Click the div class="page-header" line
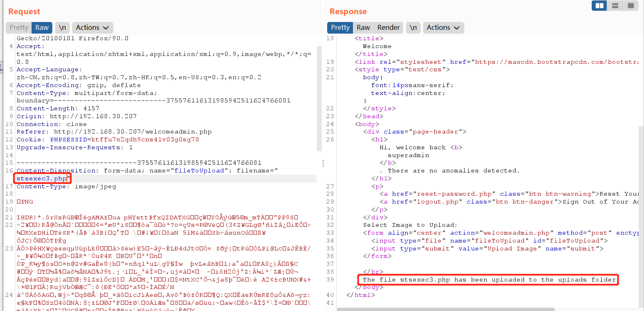The height and width of the screenshot is (311, 644). point(415,131)
